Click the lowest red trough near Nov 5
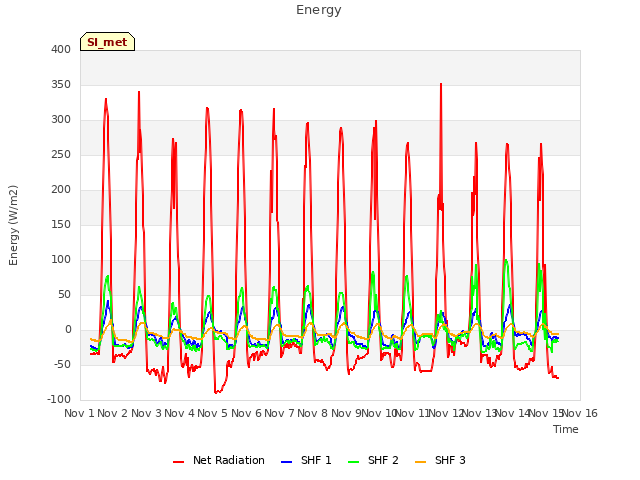640x480 pixels. pos(216,392)
